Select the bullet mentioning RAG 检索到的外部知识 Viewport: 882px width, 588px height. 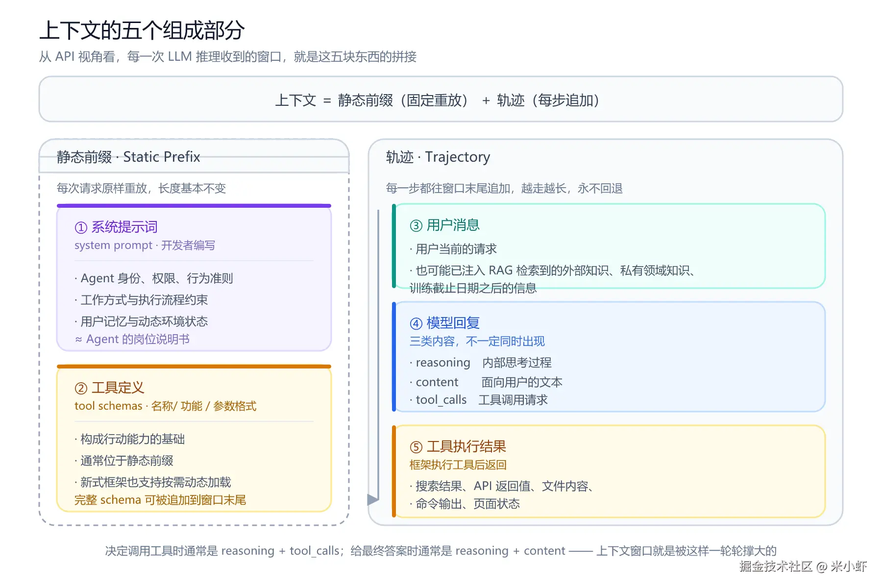coord(552,270)
